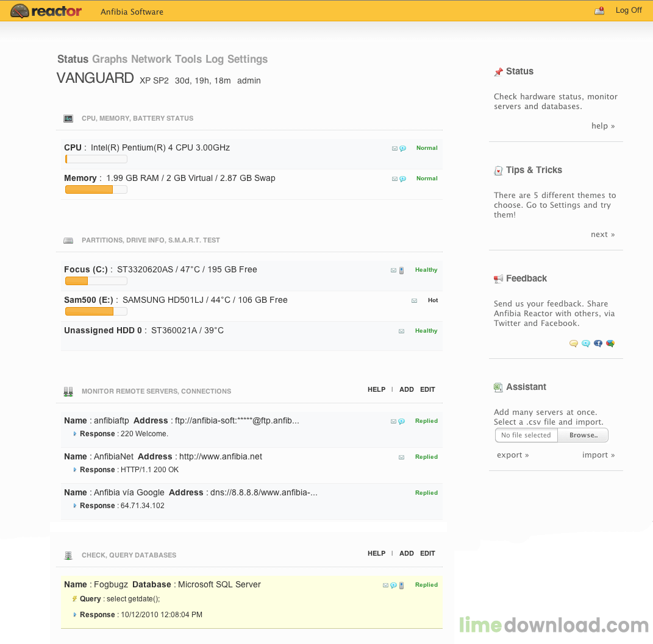Image resolution: width=653 pixels, height=644 pixels.
Task: Share via the Twitter icon in Feedback
Action: tap(586, 344)
